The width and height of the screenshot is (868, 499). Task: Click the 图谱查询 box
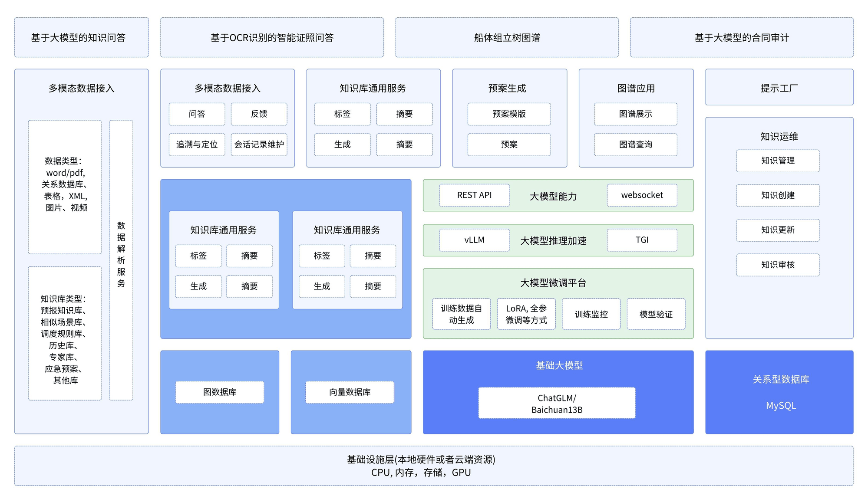point(635,144)
